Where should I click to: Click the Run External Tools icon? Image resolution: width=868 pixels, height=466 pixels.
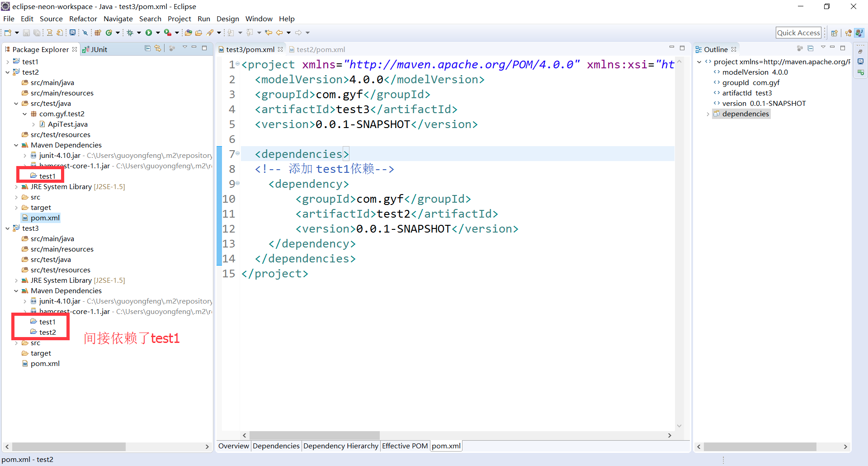click(x=168, y=33)
